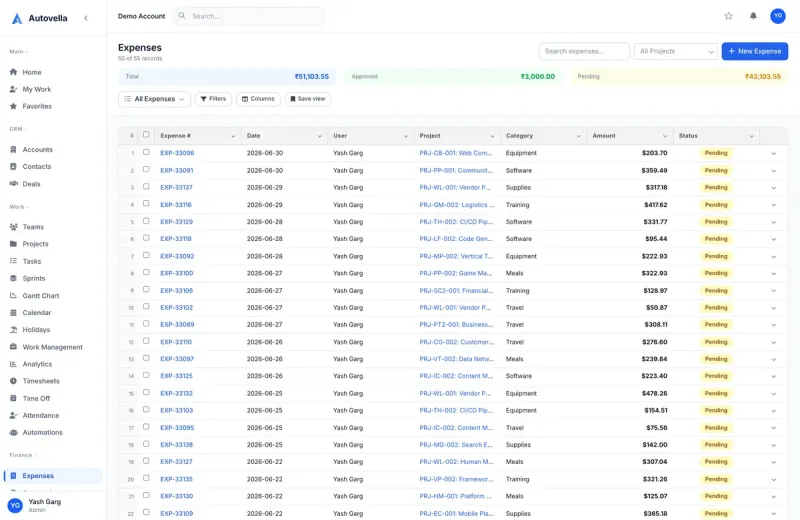This screenshot has width=800, height=520.
Task: Open the All Projects dropdown
Action: [676, 51]
